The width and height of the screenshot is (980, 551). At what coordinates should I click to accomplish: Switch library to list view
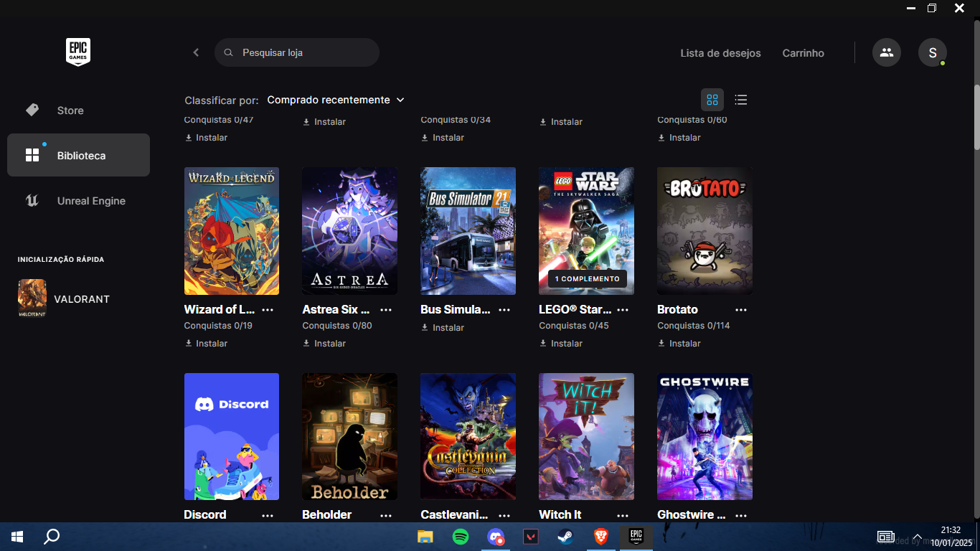[741, 100]
